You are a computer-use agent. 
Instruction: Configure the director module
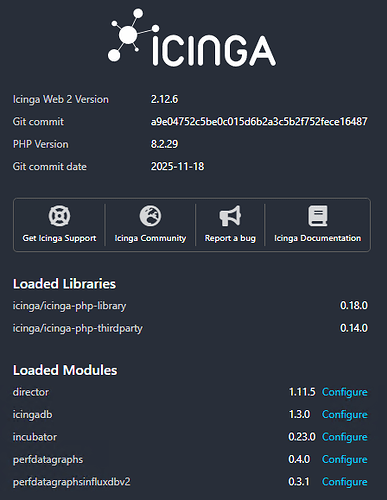[345, 392]
